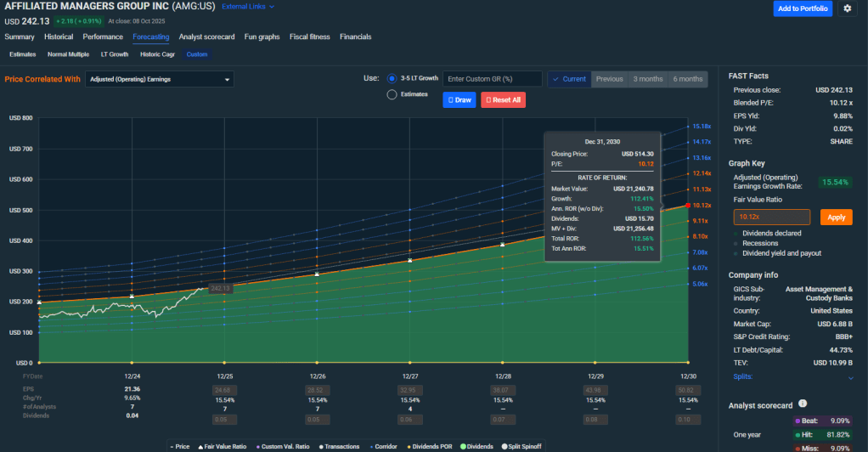Click the Reset All button

point(503,99)
